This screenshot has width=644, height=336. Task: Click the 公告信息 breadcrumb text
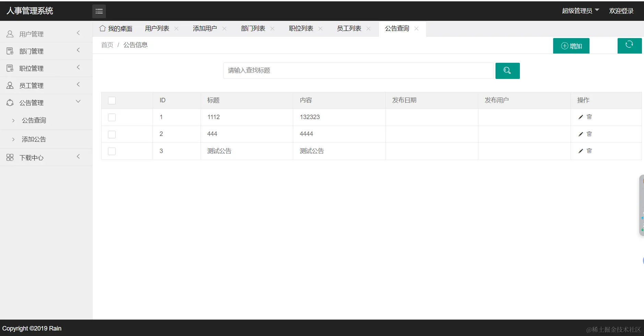[x=135, y=45]
